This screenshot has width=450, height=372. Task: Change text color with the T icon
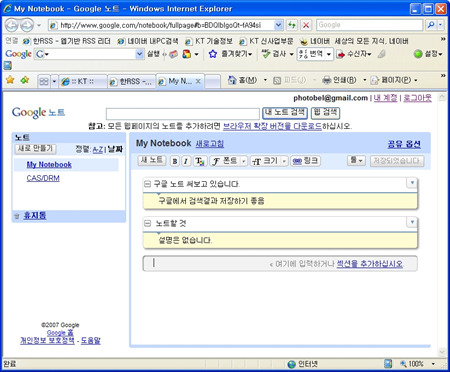(x=199, y=161)
